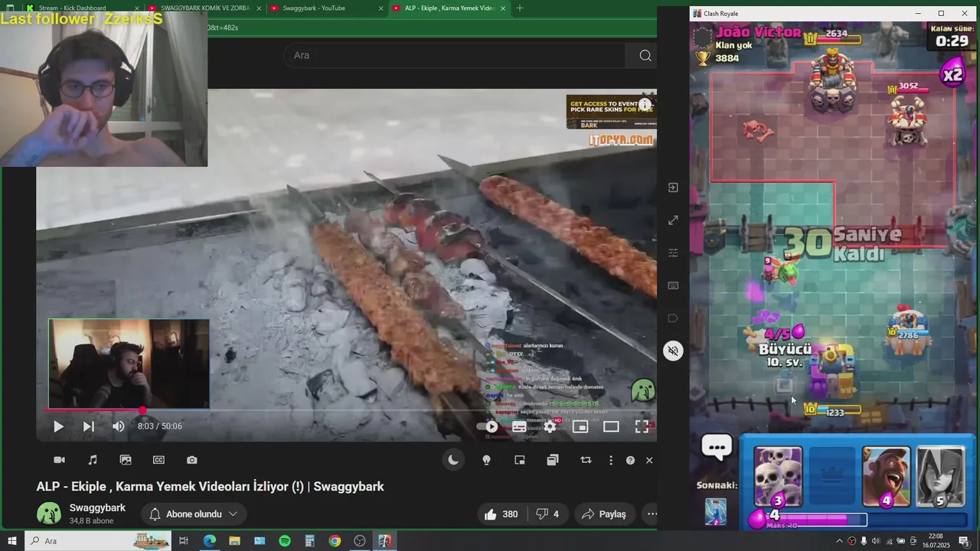The image size is (980, 551).
Task: Open File Explorer from the taskbar
Action: (x=234, y=541)
